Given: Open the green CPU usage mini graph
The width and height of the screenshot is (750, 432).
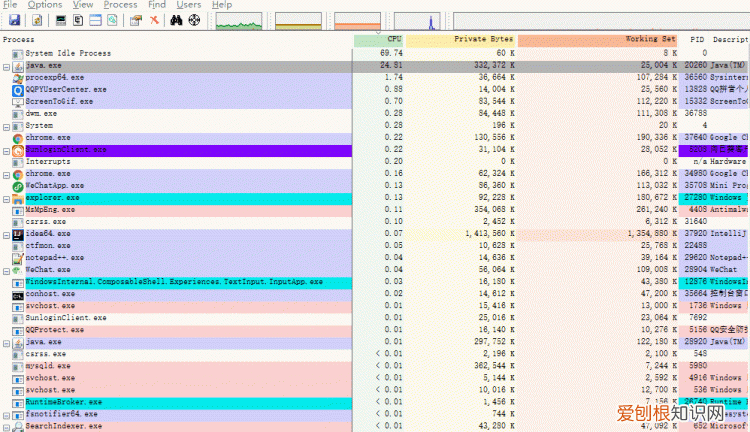Looking at the screenshot, I should (x=239, y=21).
